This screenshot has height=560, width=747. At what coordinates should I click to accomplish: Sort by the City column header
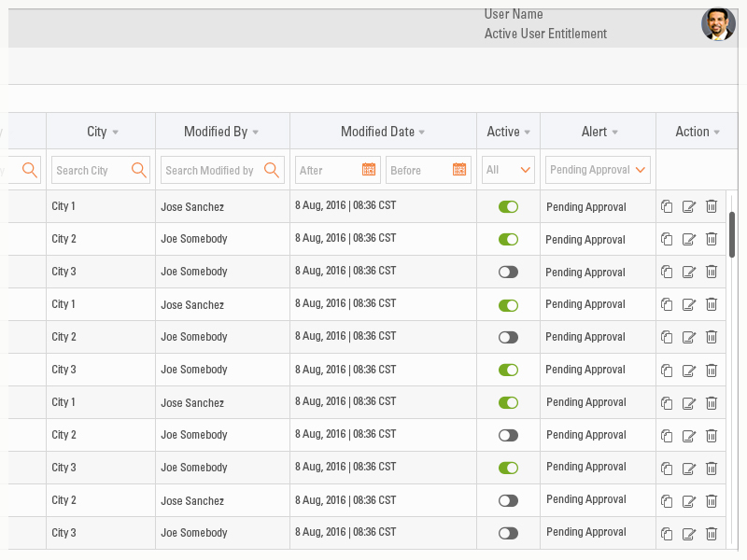(101, 132)
